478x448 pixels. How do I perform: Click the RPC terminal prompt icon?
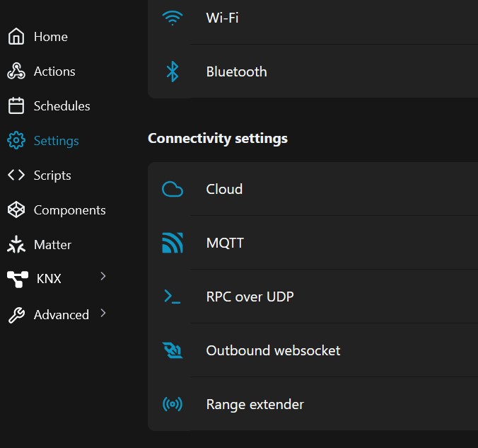point(173,297)
